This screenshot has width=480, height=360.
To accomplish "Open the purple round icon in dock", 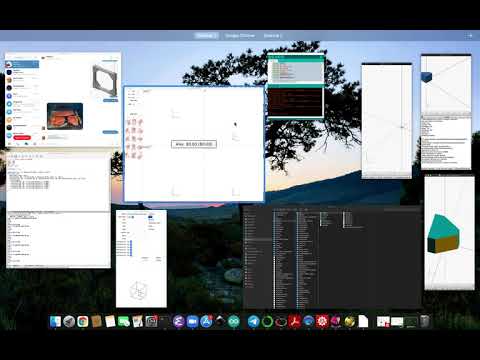I will (179, 322).
